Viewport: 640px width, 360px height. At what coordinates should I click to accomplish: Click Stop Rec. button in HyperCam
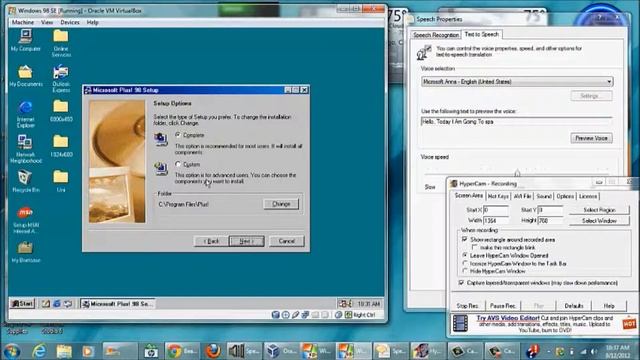467,306
